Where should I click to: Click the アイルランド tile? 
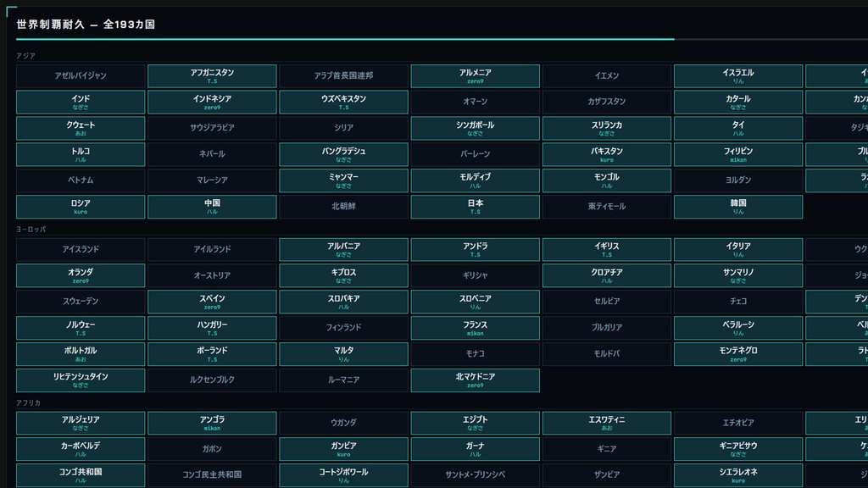(212, 250)
